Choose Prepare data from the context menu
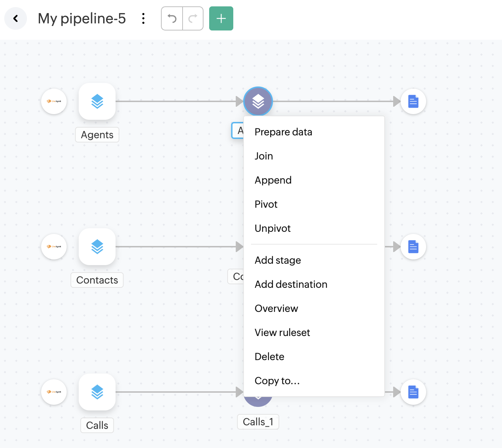 (283, 132)
